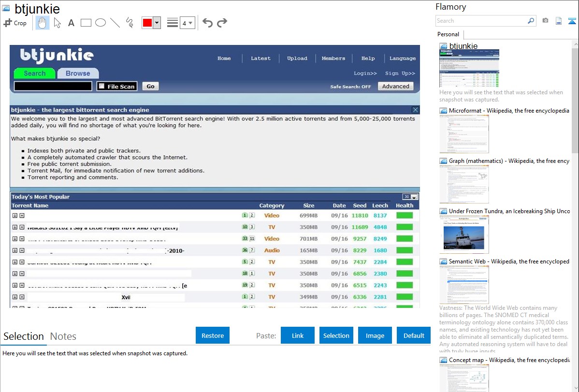
Task: Pick the rectangle shape tool
Action: (x=86, y=23)
